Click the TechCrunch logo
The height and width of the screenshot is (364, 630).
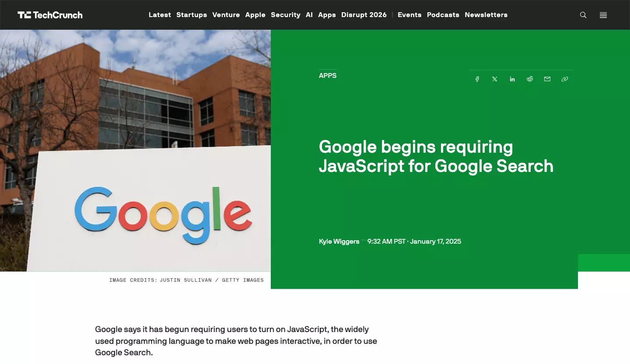click(50, 15)
